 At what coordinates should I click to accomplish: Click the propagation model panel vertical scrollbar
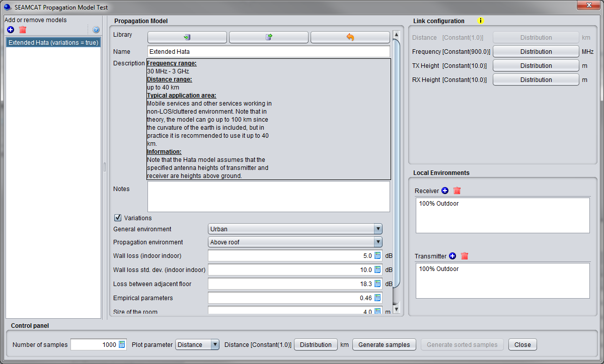(396, 163)
